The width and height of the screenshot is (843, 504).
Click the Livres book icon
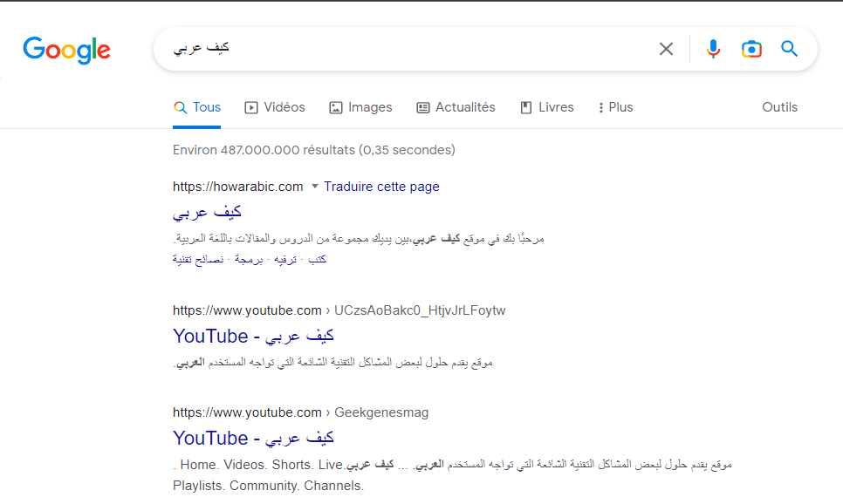526,108
